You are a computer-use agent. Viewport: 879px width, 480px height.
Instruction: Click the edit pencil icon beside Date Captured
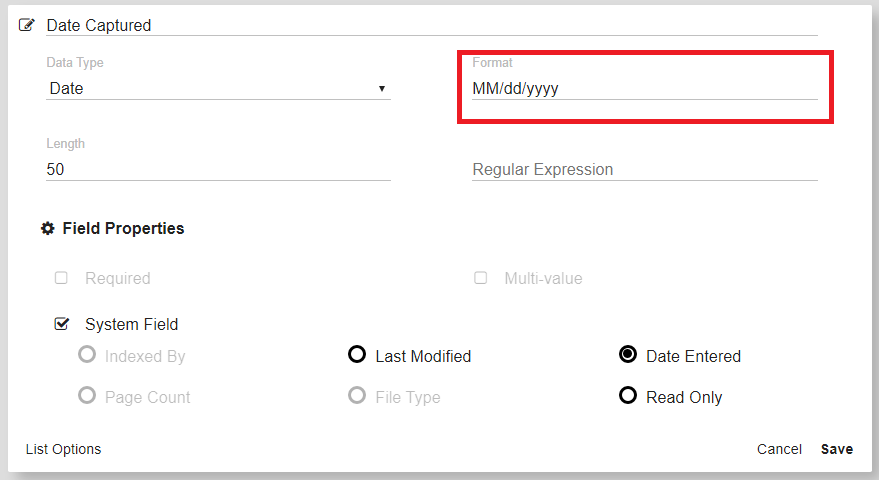[x=27, y=25]
